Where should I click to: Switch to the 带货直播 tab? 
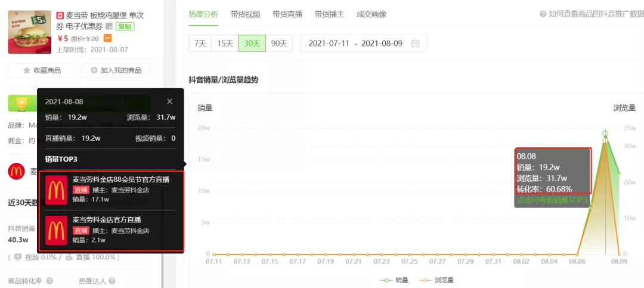pyautogui.click(x=287, y=14)
